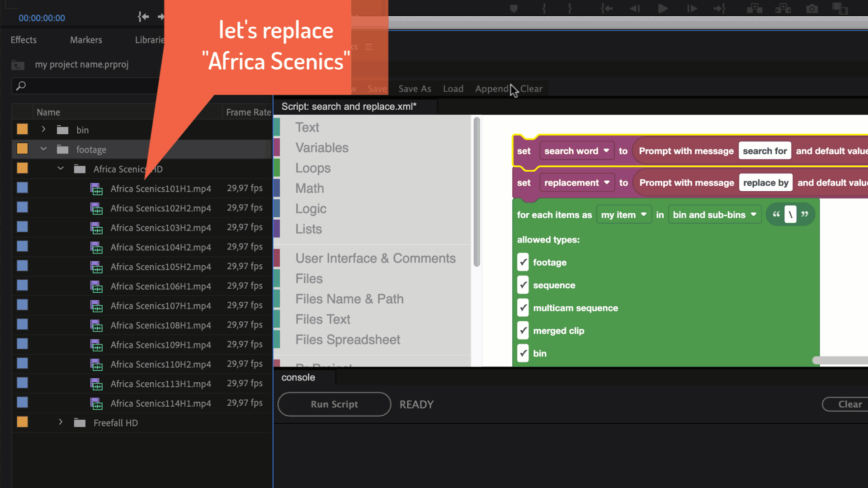Open comparison view film icon
Viewport: 868px width, 488px height.
click(x=840, y=9)
